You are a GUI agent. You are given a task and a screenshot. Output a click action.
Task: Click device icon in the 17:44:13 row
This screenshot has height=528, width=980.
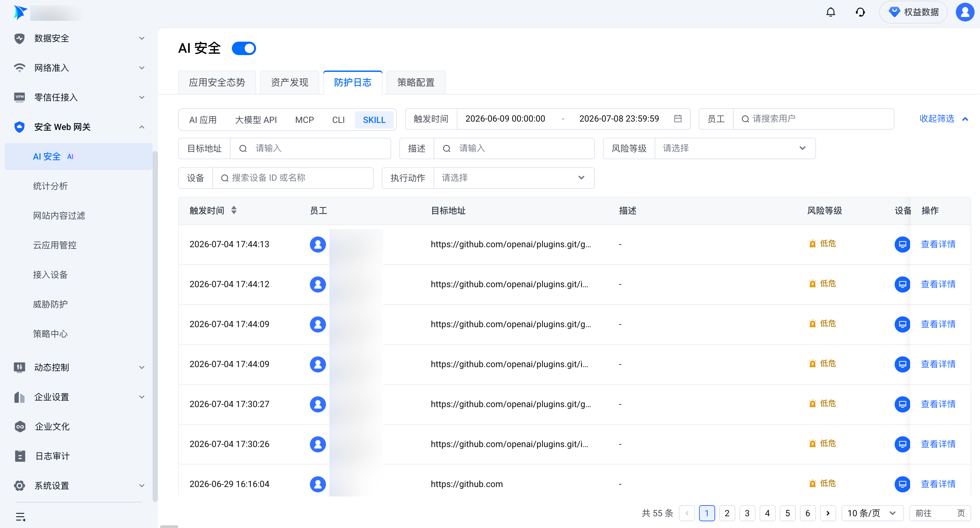902,244
